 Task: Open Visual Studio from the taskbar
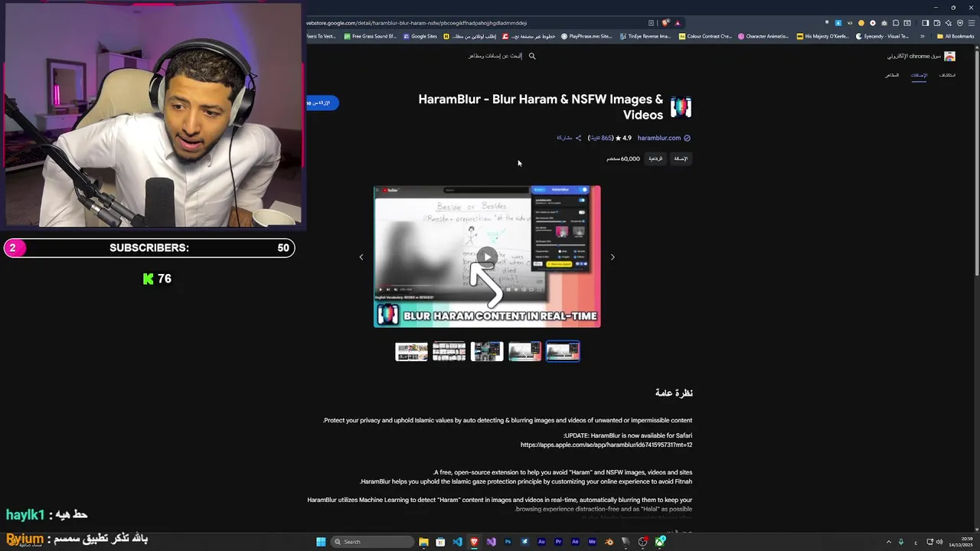pos(491,542)
